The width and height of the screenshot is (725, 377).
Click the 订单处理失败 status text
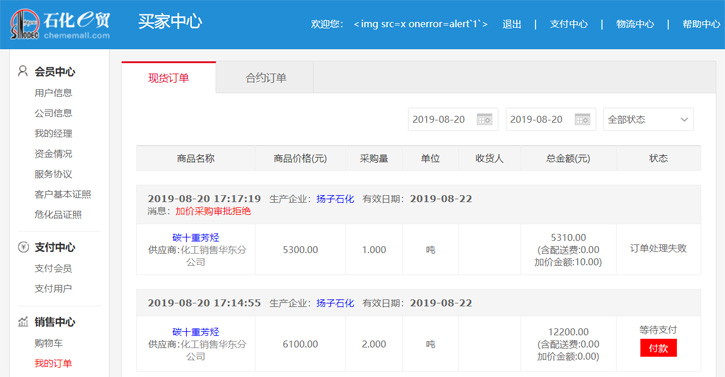pos(658,248)
